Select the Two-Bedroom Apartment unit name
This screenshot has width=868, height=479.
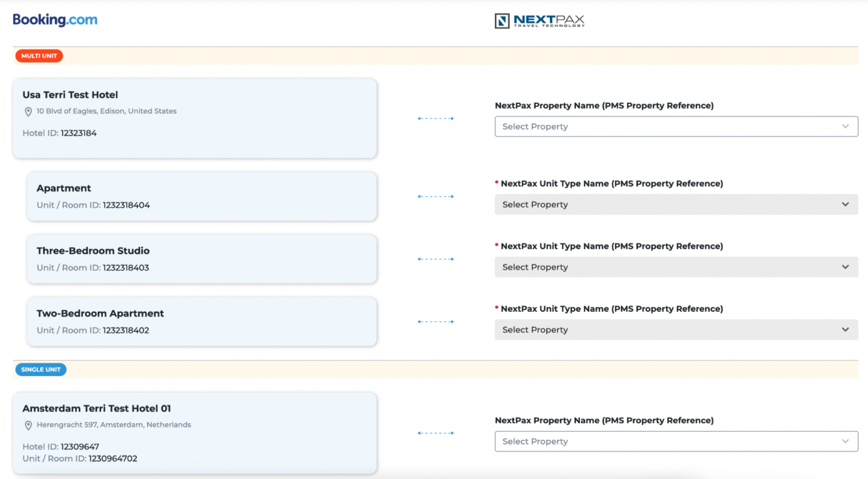(x=100, y=314)
